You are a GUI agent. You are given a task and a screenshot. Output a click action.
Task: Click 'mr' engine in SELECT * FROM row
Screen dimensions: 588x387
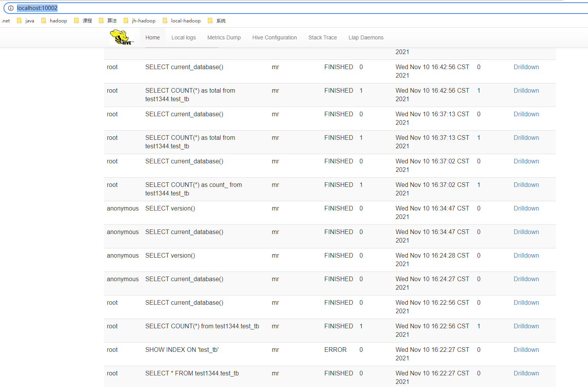coord(275,373)
